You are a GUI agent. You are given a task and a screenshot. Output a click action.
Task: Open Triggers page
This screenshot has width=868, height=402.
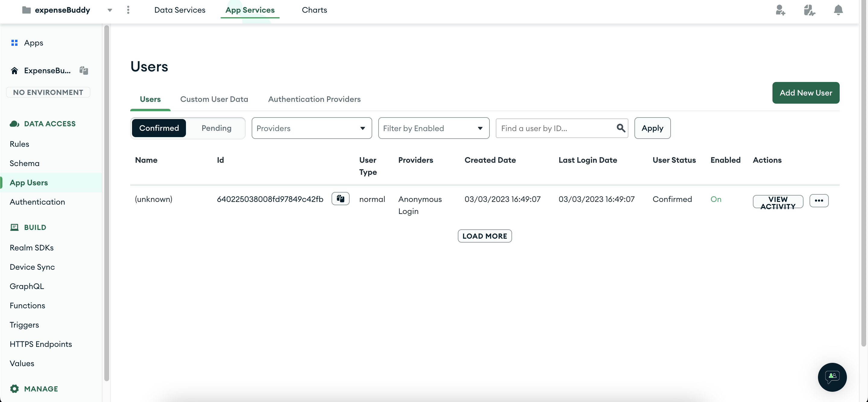pyautogui.click(x=24, y=325)
